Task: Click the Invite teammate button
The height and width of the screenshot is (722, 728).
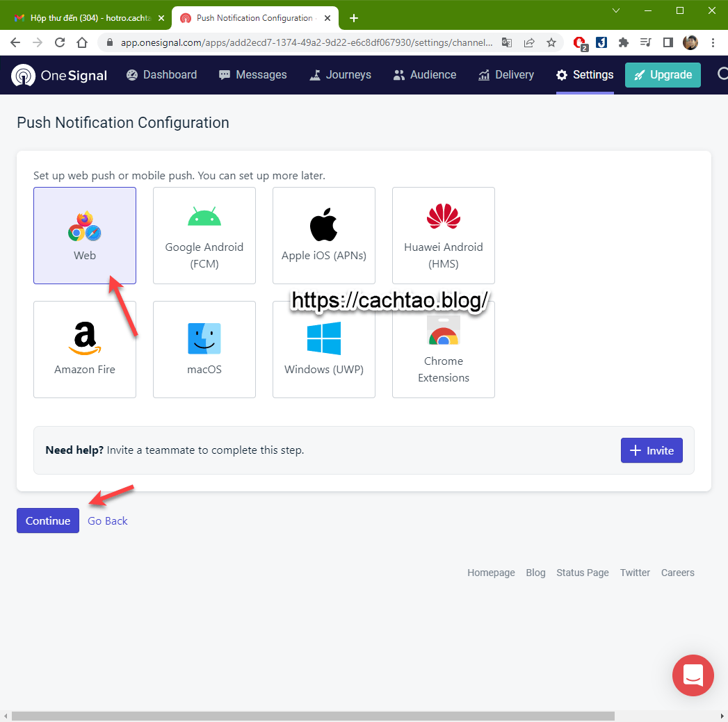Action: click(x=652, y=450)
